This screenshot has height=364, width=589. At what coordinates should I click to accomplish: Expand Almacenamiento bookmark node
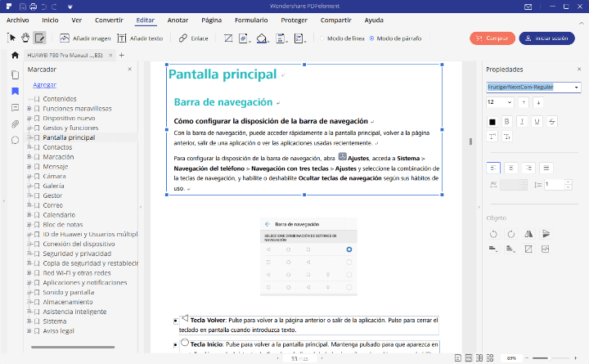coord(29,302)
